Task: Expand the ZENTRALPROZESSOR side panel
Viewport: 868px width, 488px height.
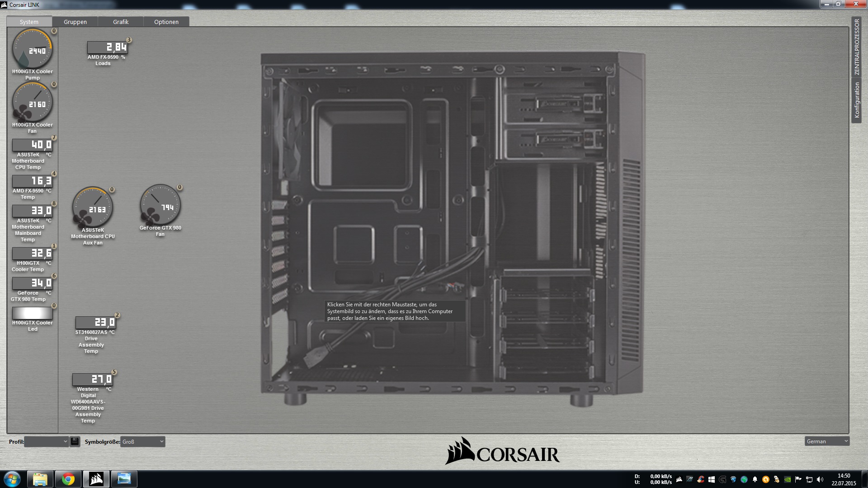Action: (856, 47)
